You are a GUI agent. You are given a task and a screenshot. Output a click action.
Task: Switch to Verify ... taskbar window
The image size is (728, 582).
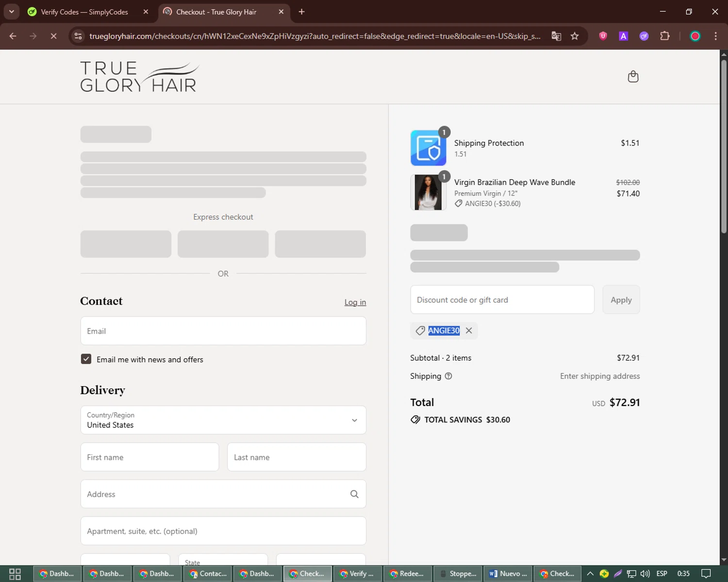[x=358, y=574]
